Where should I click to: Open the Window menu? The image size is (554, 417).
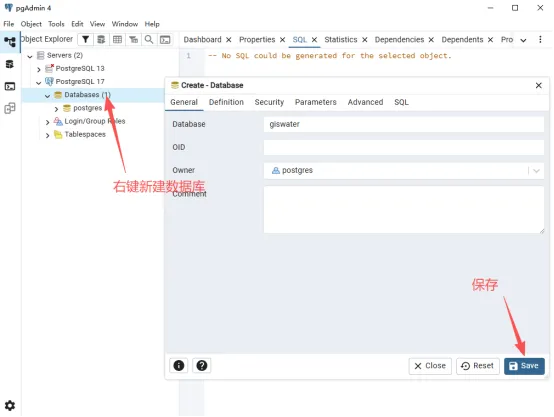(x=125, y=24)
